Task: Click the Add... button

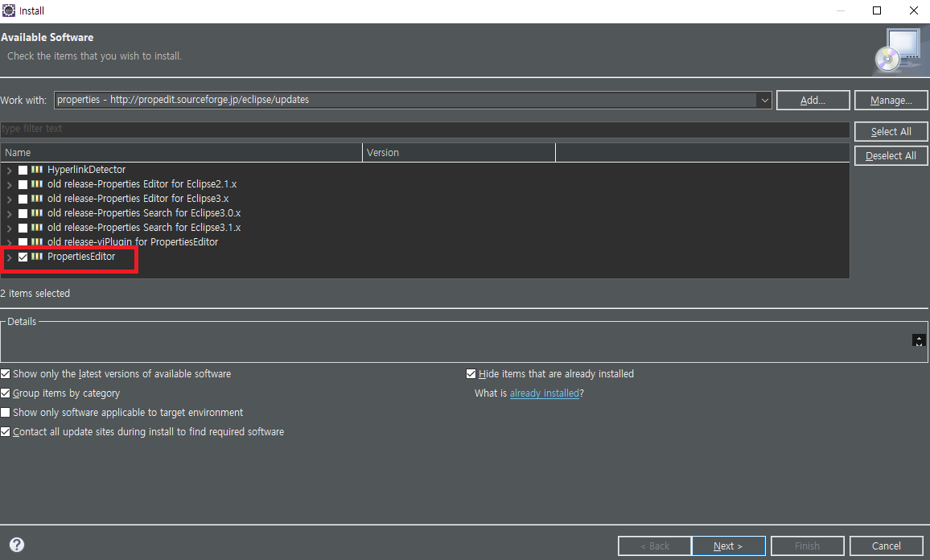Action: point(813,101)
